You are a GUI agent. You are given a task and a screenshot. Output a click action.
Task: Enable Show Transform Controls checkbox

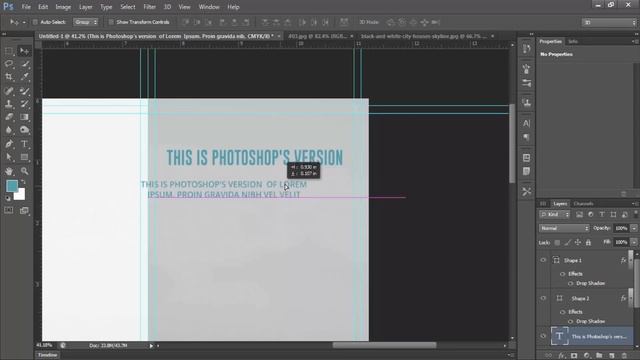click(111, 22)
